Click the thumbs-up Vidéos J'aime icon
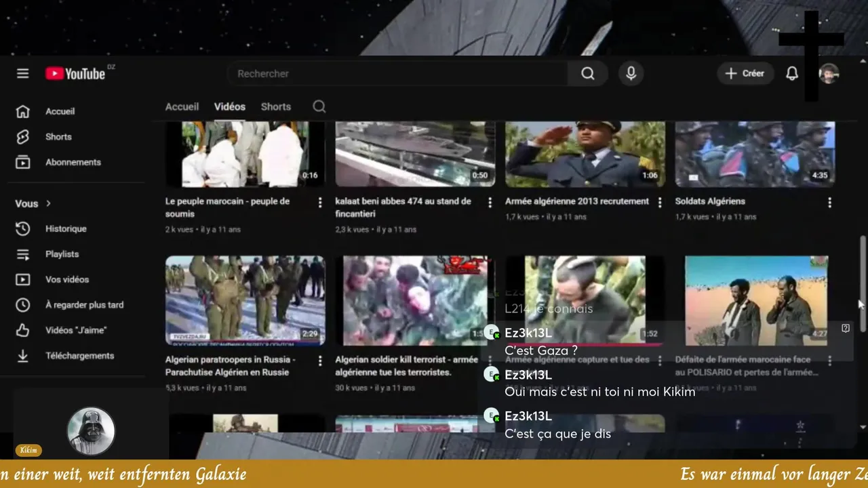Screen dimensions: 868x488 pyautogui.click(x=23, y=330)
